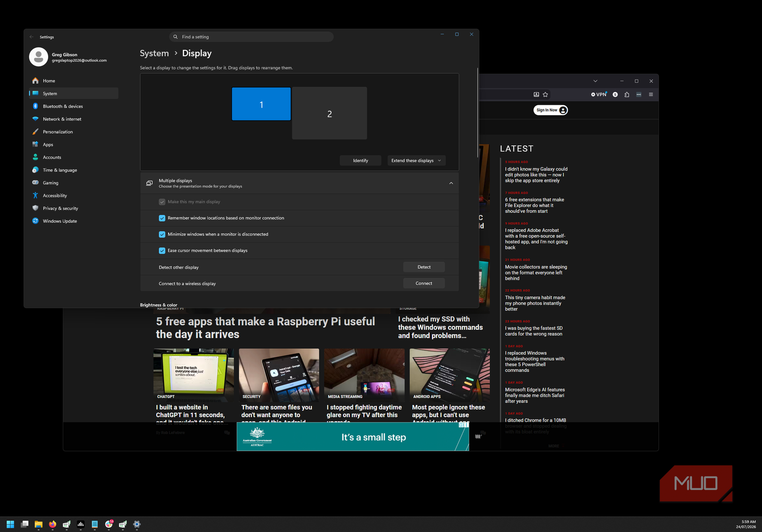Click the Settings gear icon on the taskbar

(137, 524)
